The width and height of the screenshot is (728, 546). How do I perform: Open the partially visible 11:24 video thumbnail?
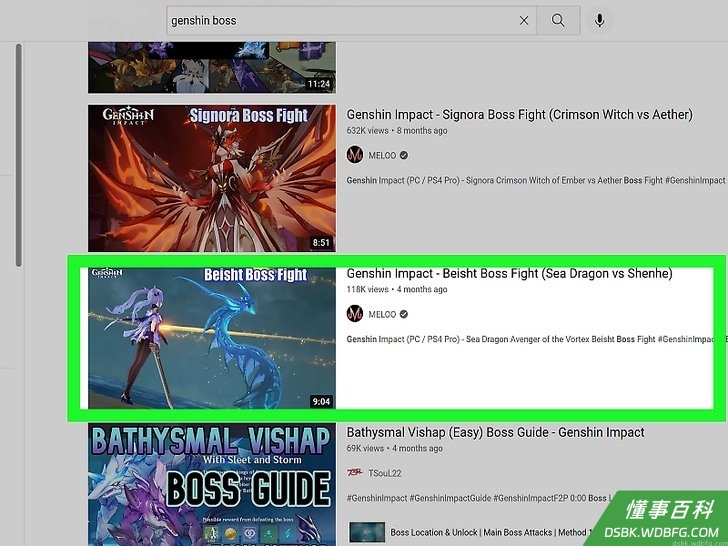tap(212, 68)
